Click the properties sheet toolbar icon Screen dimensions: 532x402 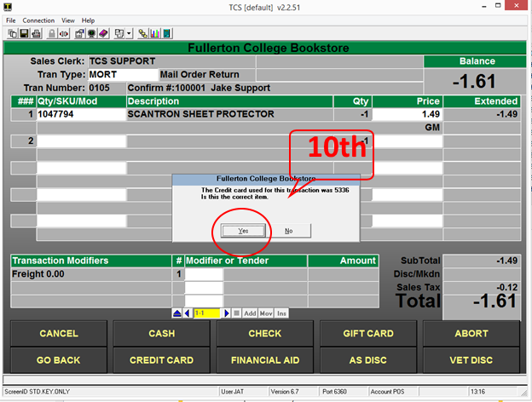pos(80,33)
